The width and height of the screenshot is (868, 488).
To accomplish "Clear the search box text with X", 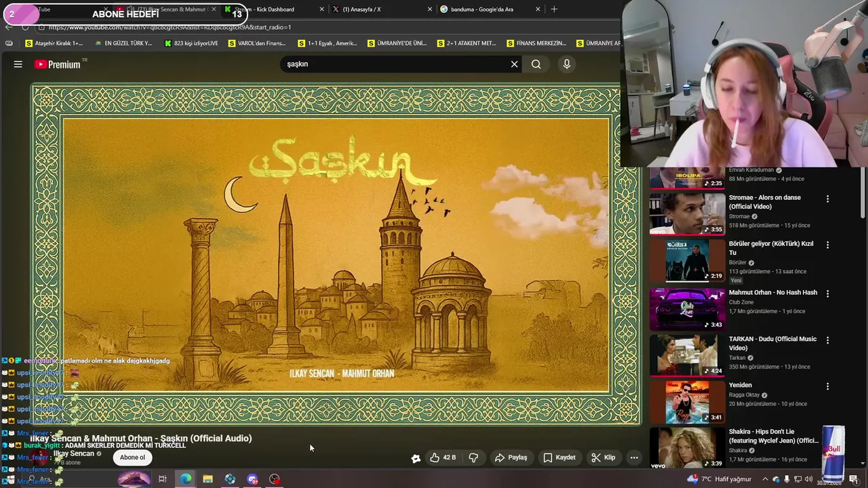I will tap(514, 64).
